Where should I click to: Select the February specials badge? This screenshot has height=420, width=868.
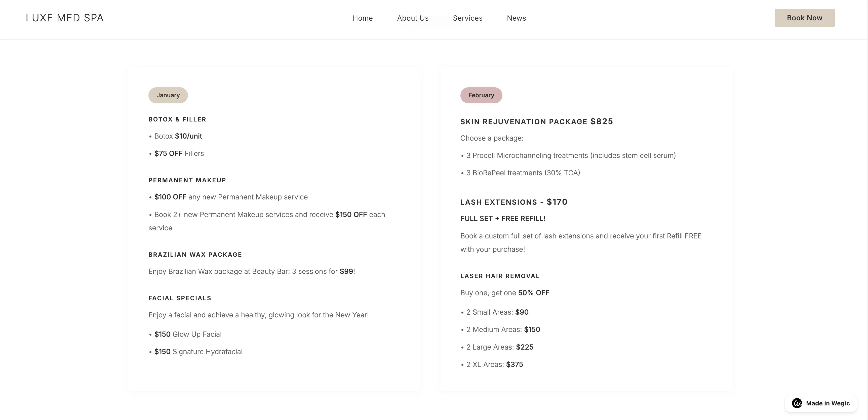pyautogui.click(x=481, y=95)
